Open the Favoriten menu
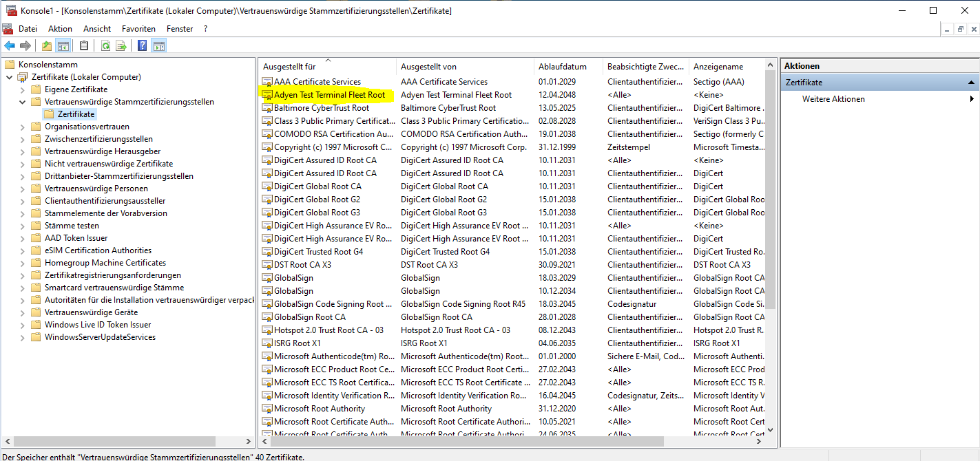Screen dimensions: 980x461 click(138, 29)
